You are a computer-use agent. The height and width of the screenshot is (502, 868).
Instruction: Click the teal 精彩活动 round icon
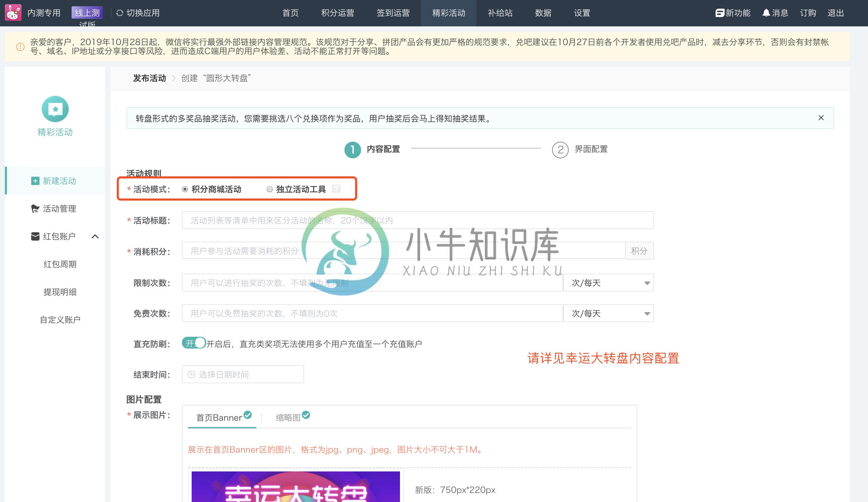coord(55,109)
